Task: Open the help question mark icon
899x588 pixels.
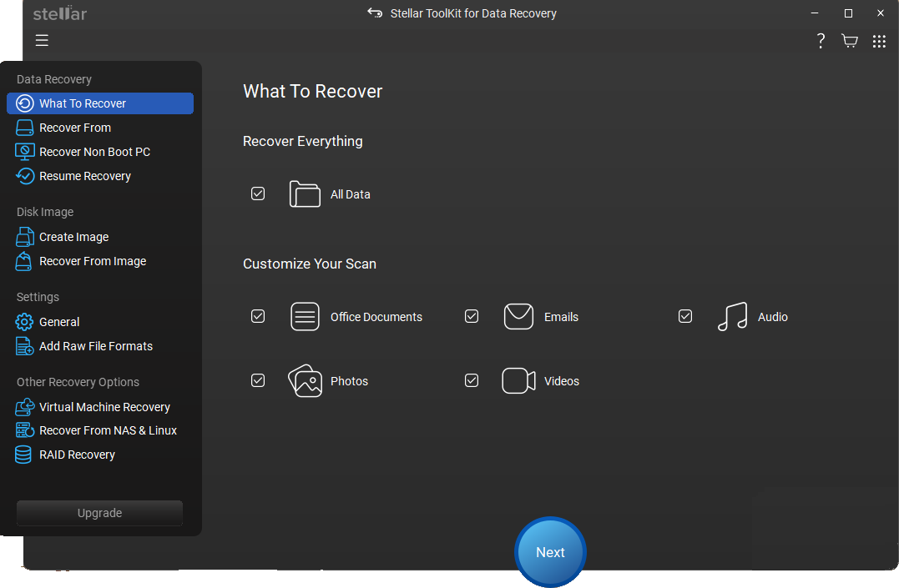Action: (x=821, y=41)
